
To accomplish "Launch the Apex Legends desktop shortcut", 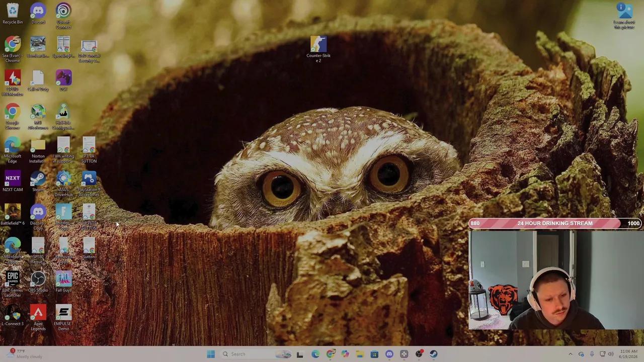I will pyautogui.click(x=38, y=318).
